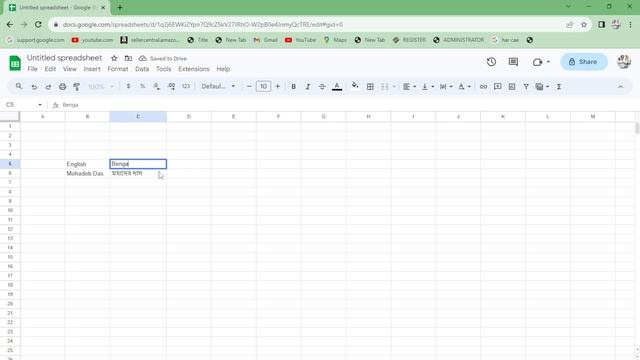Open filter views dropdown

point(542,87)
